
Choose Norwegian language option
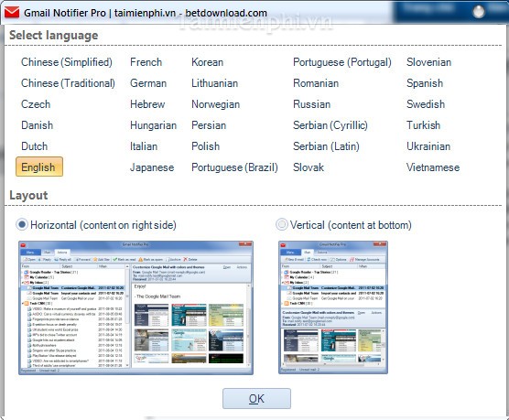(x=215, y=104)
